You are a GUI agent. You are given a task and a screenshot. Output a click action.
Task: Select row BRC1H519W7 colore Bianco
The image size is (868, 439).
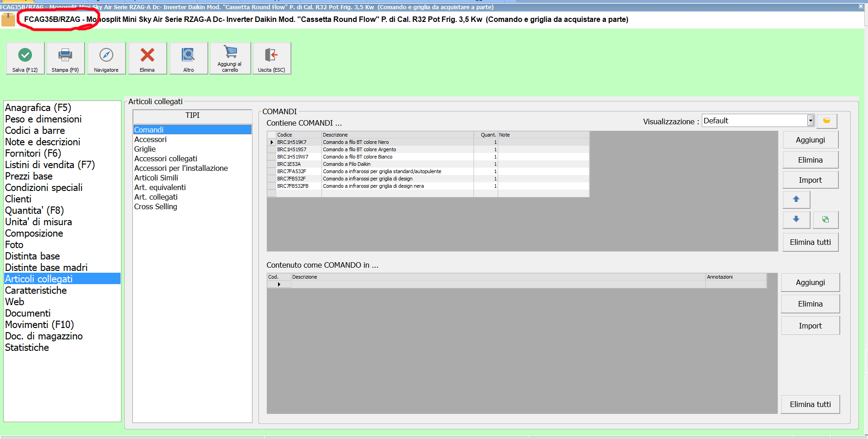428,157
